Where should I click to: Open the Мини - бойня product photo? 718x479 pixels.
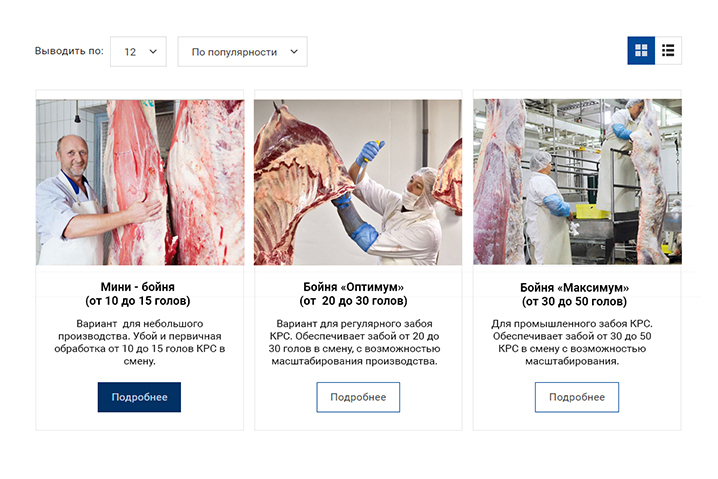coord(140,182)
